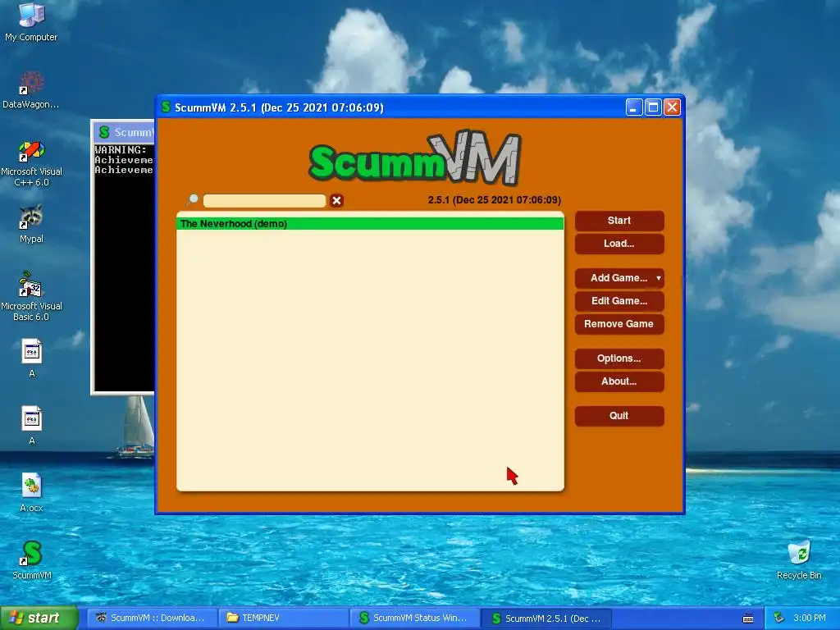Click the 3:00 PM taskbar clock
Viewport: 840px width, 630px height.
(x=810, y=618)
